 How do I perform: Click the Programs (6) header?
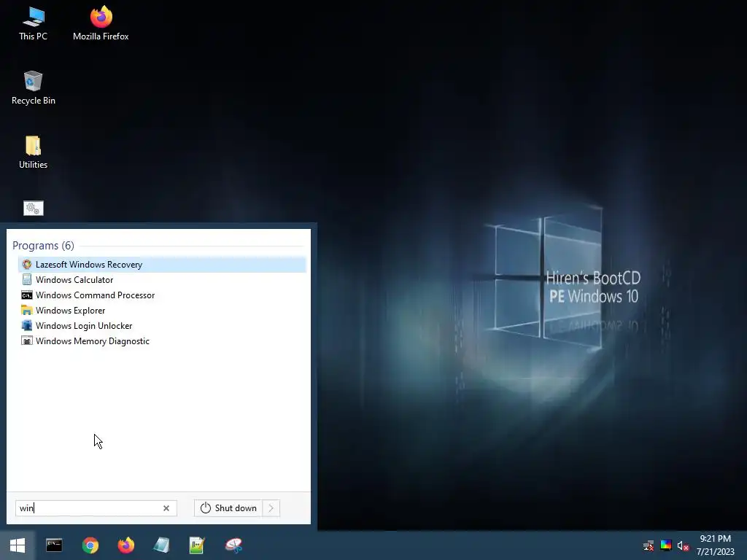tap(43, 246)
